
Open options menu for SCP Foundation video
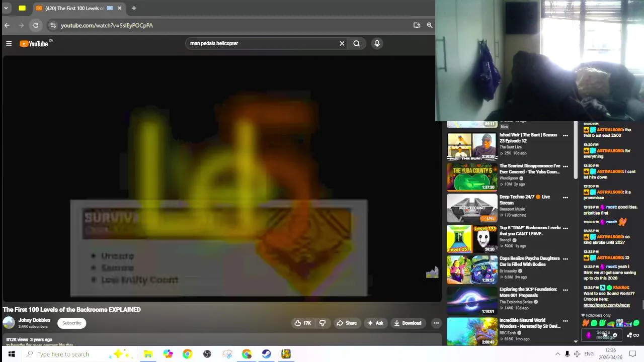pos(566,290)
